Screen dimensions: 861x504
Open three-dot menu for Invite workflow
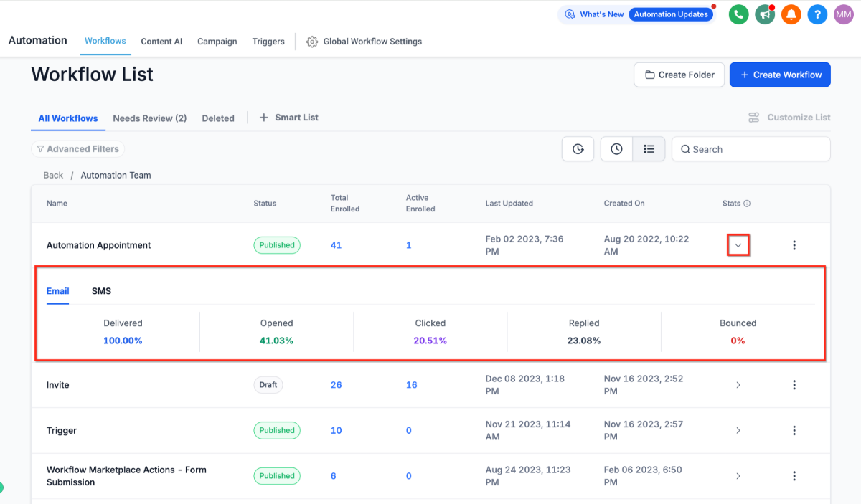794,385
